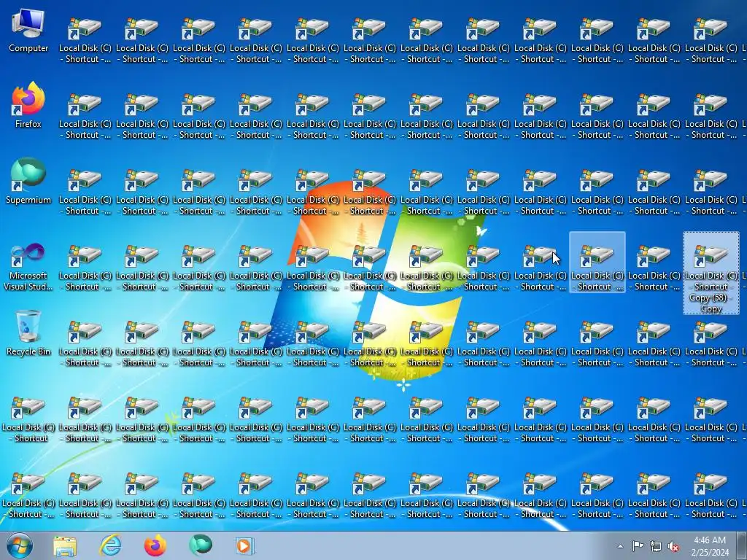Image resolution: width=747 pixels, height=560 pixels.
Task: Open the Windows Start menu orb
Action: [20, 545]
